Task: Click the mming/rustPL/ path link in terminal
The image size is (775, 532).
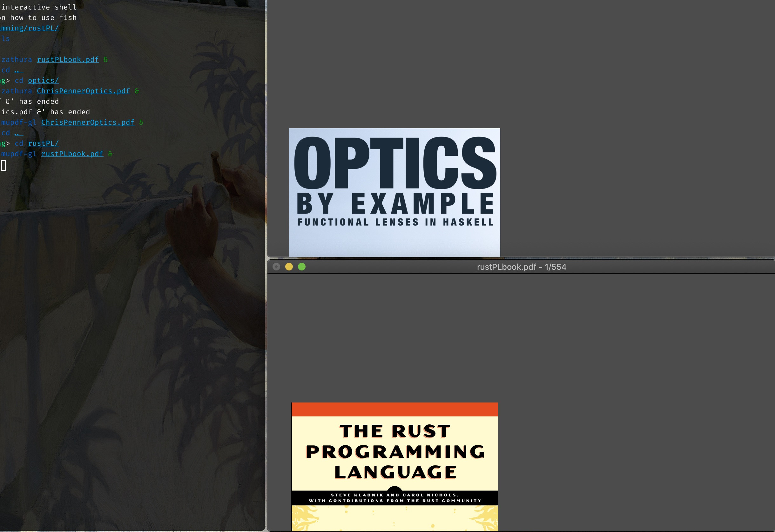Action: pos(29,28)
